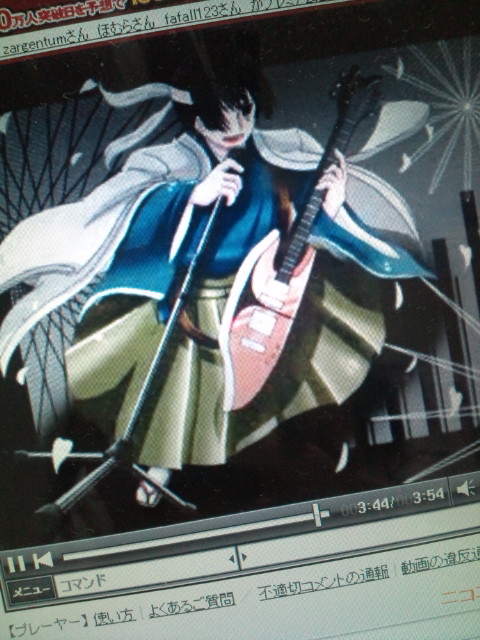Pause the video with the pause button
Screen dimensions: 480x640
point(16,564)
